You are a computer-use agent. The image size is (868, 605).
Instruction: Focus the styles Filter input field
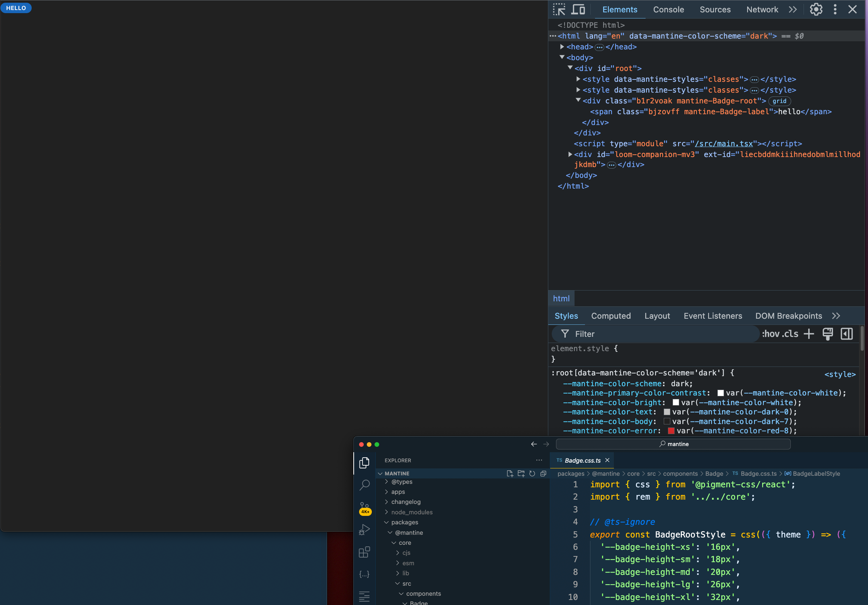tap(656, 334)
